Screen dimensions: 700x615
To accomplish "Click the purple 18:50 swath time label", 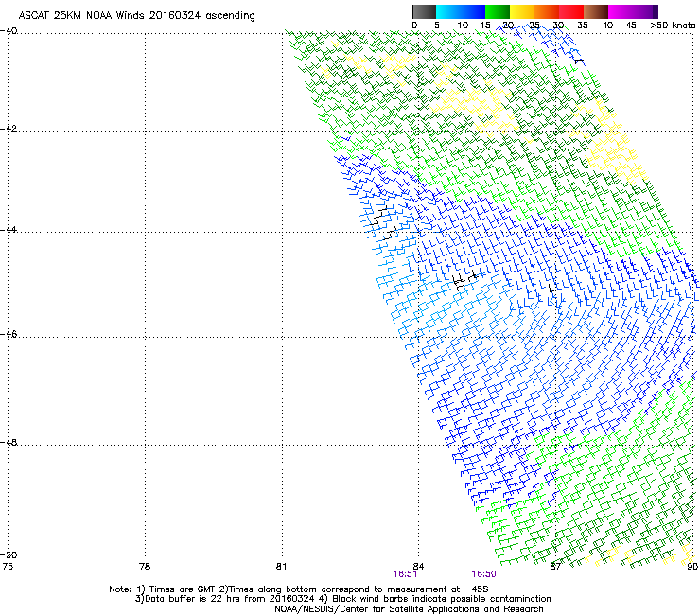I will tap(484, 574).
